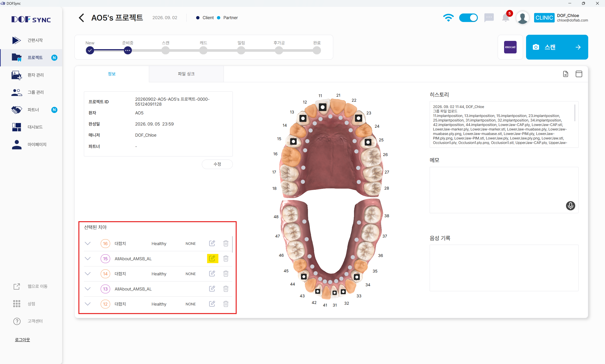Click the 수정 button
The image size is (605, 364).
(x=217, y=164)
